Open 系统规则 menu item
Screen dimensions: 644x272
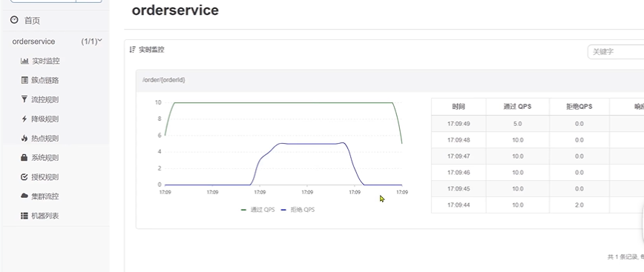pos(45,158)
